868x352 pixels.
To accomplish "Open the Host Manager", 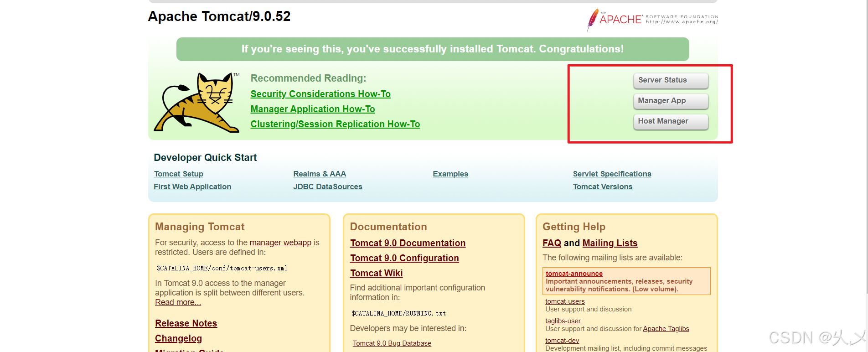I will 671,121.
